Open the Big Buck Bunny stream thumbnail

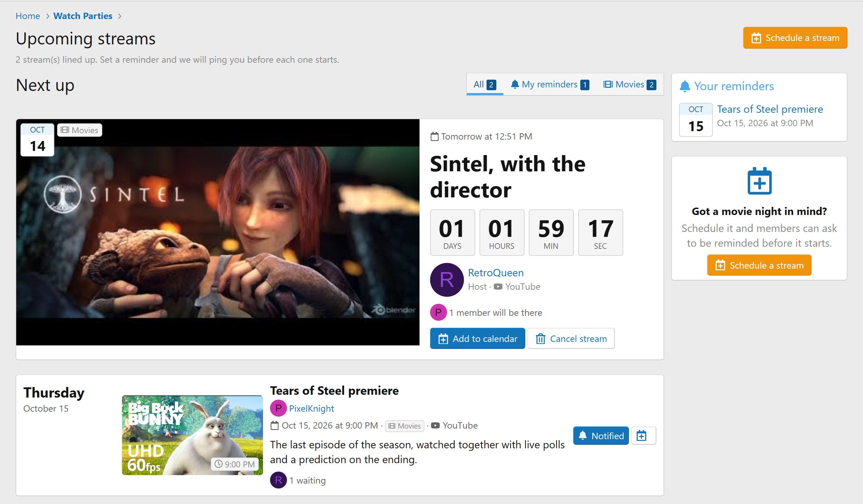click(x=192, y=435)
